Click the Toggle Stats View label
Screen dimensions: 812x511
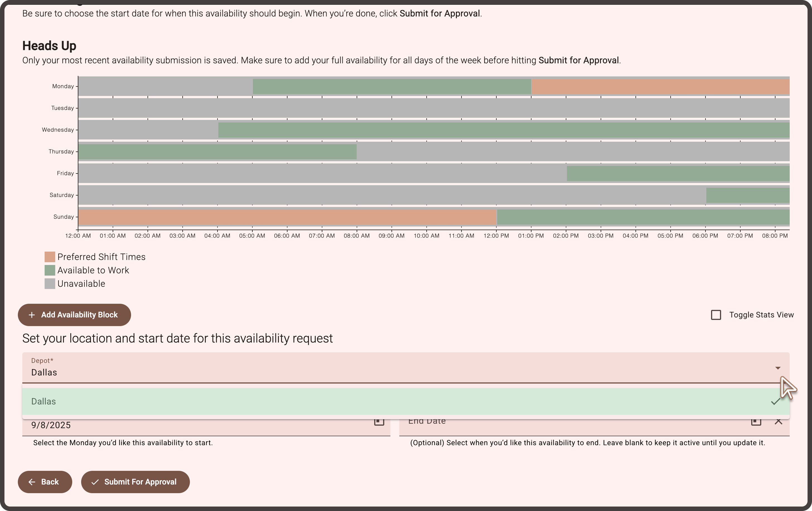coord(762,315)
